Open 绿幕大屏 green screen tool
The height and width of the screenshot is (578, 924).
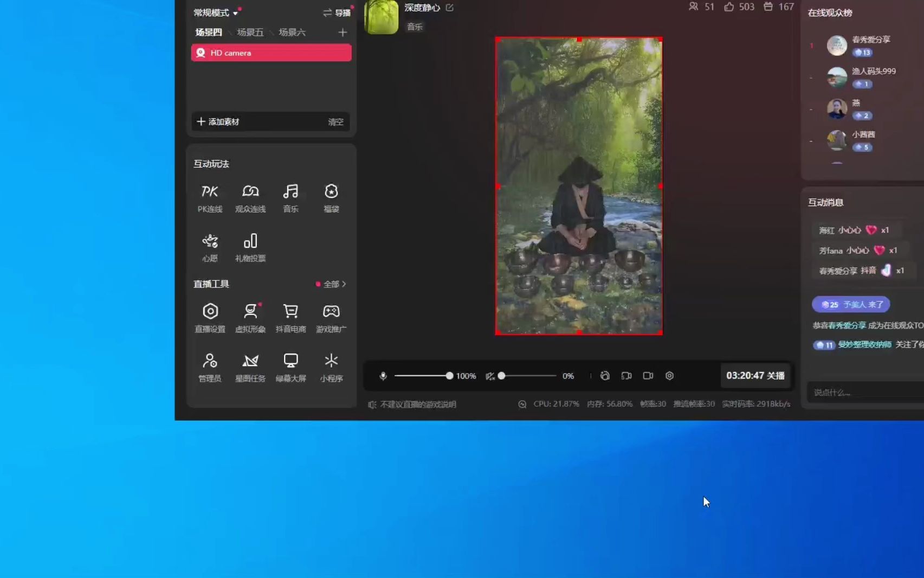[291, 367]
